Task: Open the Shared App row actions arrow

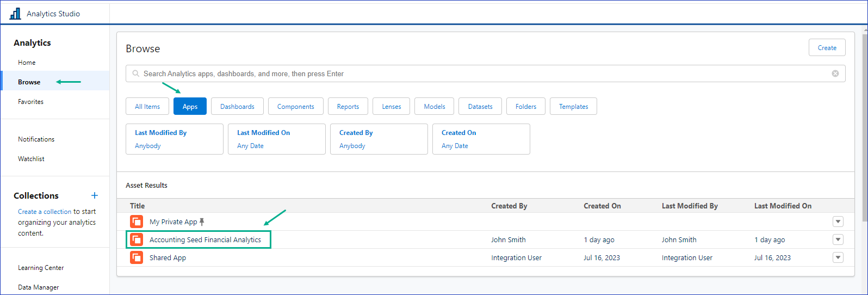Action: pyautogui.click(x=838, y=257)
